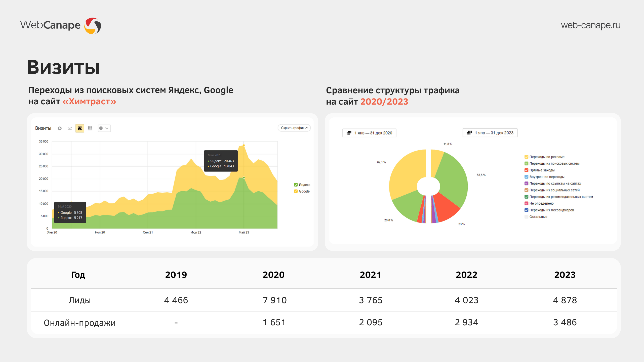Screen dimensions: 644x362
Task: Switch to line chart view icon
Action: coord(70,128)
